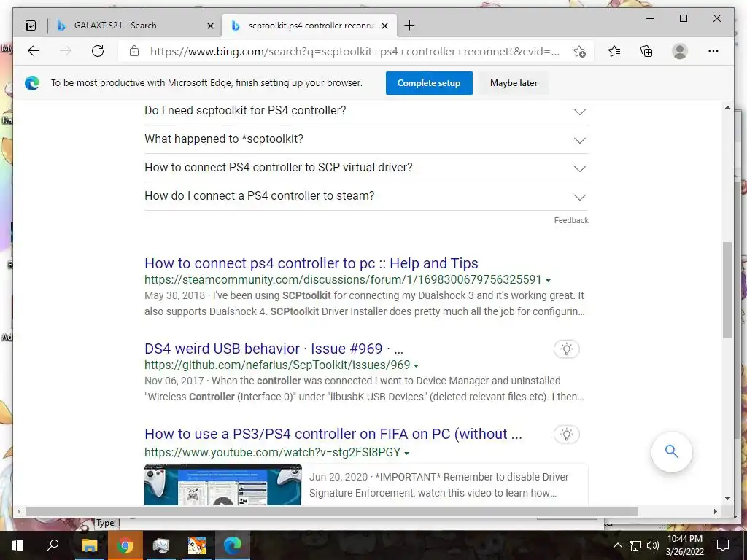
Task: Click the scroll down arrow of page
Action: 727,499
